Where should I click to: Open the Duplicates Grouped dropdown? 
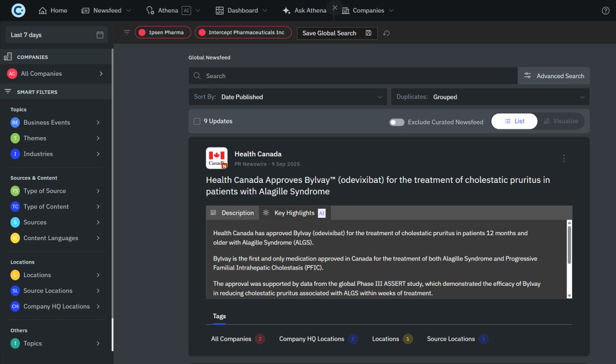[490, 97]
